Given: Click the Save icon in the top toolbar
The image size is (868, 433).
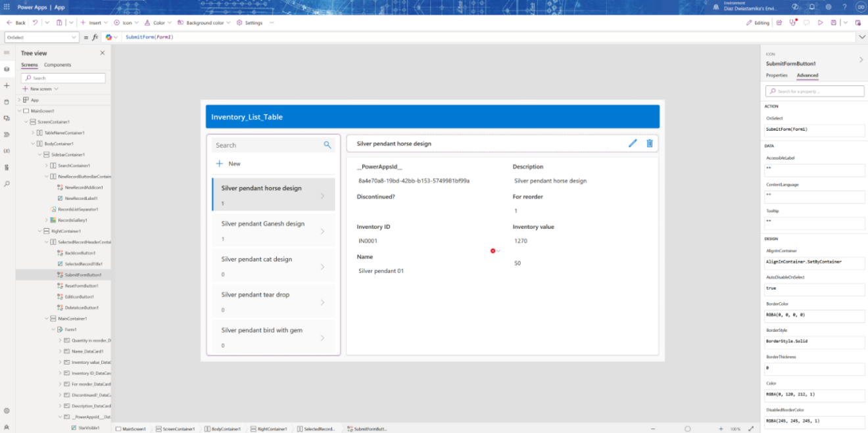Looking at the screenshot, I should click(x=834, y=22).
